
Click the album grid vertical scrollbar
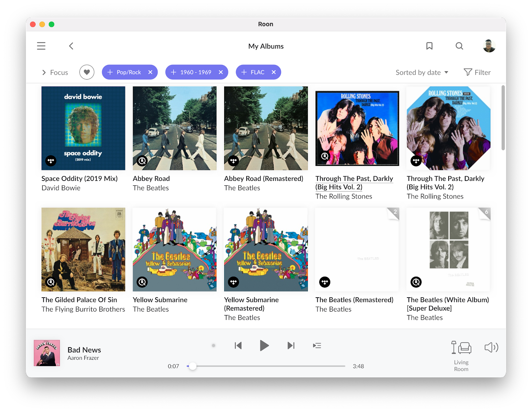(503, 118)
